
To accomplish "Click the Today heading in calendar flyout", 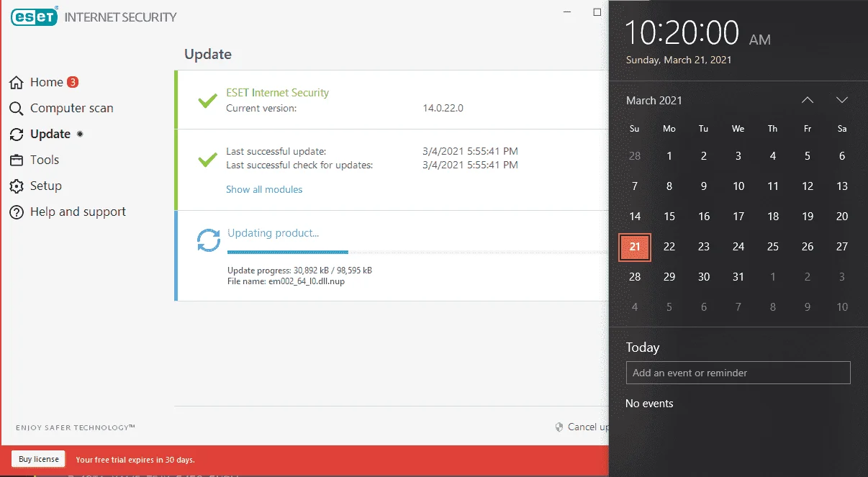I will [643, 347].
